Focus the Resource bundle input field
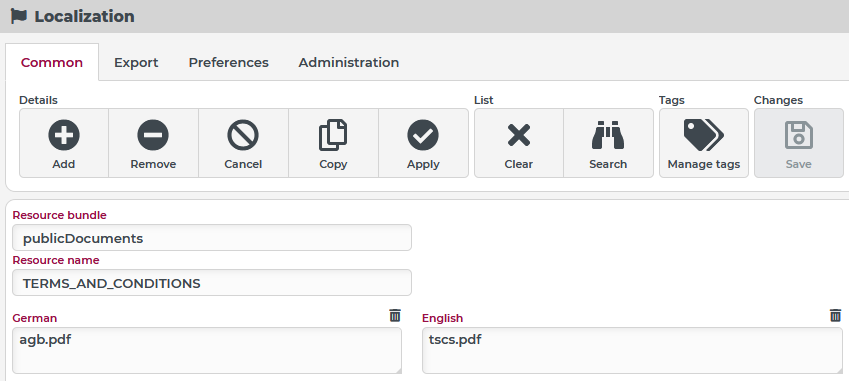The height and width of the screenshot is (381, 849). click(x=212, y=238)
